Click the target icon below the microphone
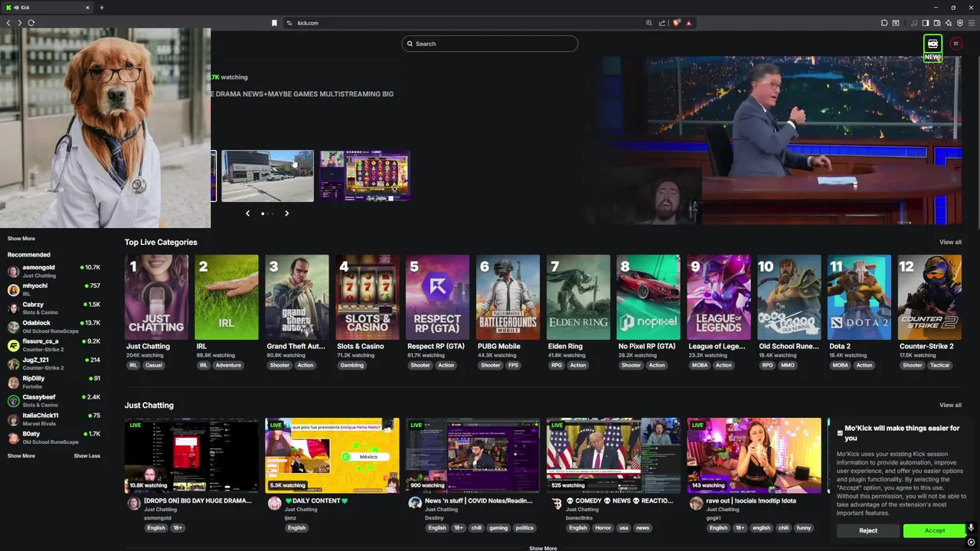 (971, 543)
